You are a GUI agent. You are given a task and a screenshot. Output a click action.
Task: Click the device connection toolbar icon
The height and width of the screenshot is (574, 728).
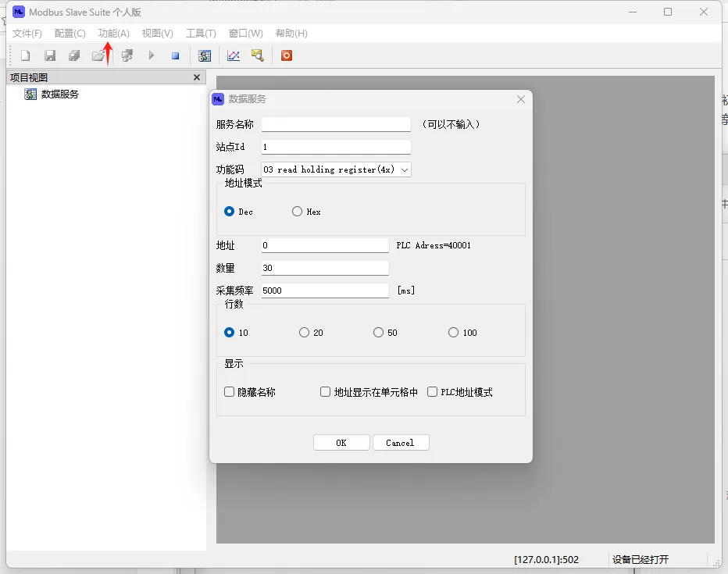point(127,55)
